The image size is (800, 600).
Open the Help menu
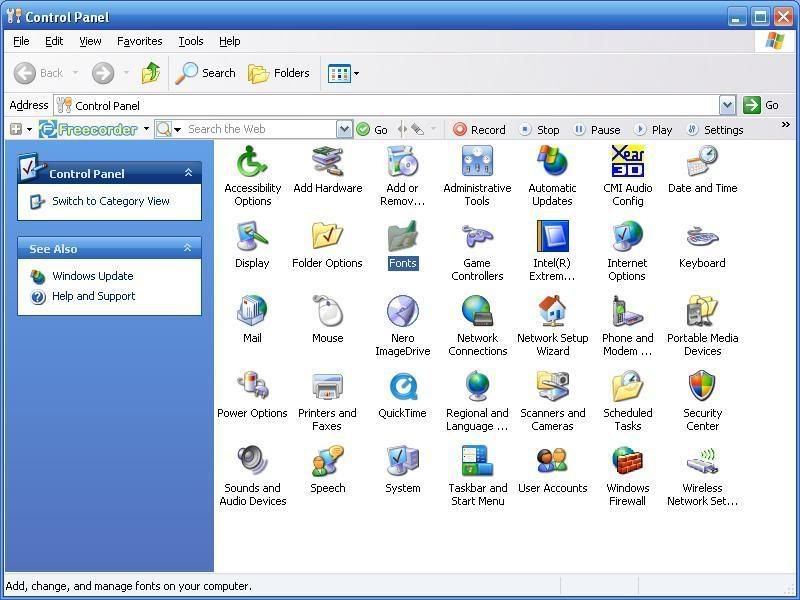230,41
